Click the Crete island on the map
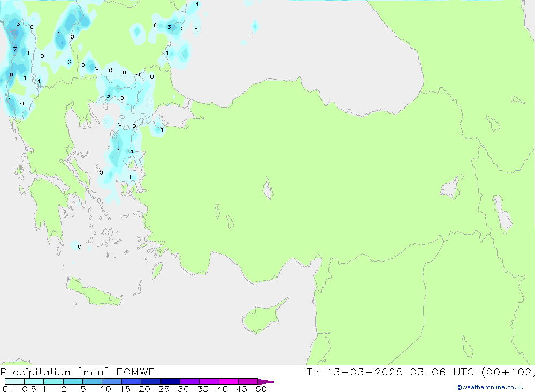The height and width of the screenshot is (392, 535). [x=93, y=291]
